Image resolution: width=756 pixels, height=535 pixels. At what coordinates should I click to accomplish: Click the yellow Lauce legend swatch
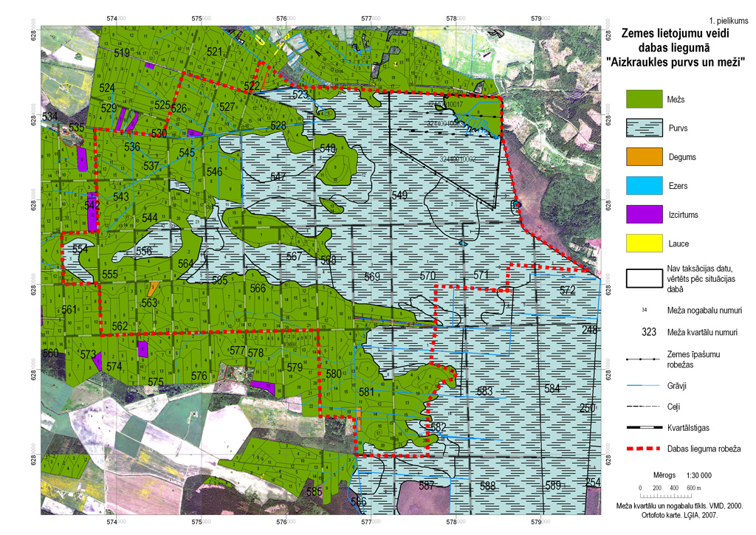[x=644, y=243]
